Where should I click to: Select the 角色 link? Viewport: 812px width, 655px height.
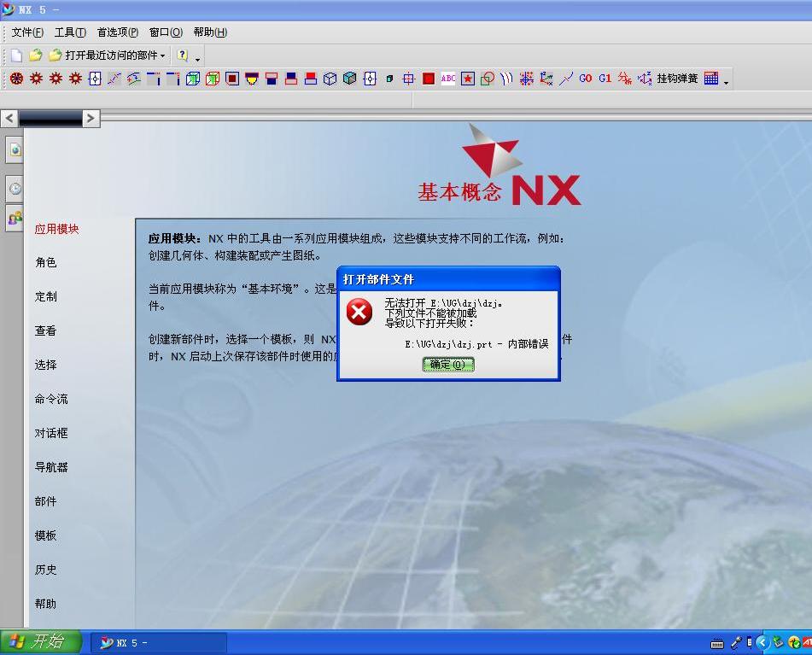(x=45, y=262)
